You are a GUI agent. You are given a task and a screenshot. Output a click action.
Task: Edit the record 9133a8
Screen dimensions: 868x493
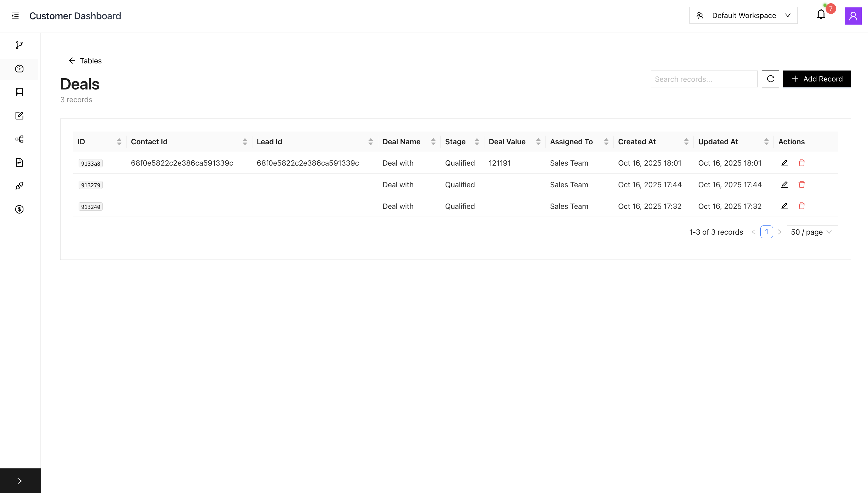tap(784, 163)
